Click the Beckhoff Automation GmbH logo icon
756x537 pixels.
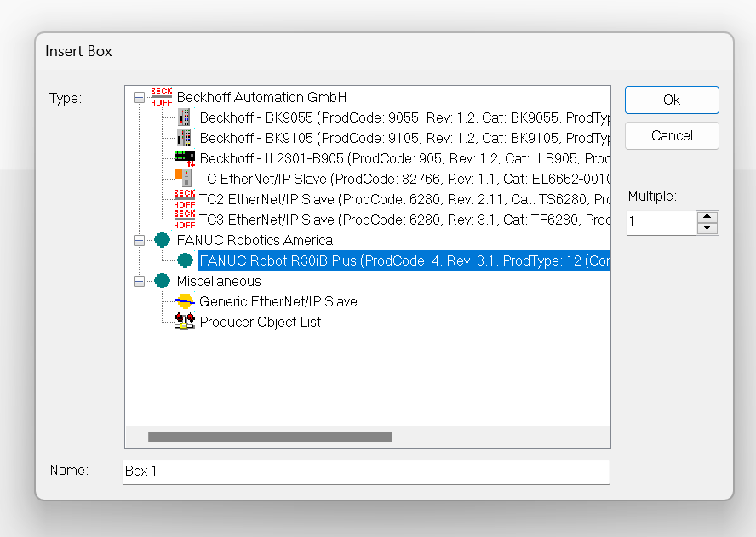tap(162, 97)
